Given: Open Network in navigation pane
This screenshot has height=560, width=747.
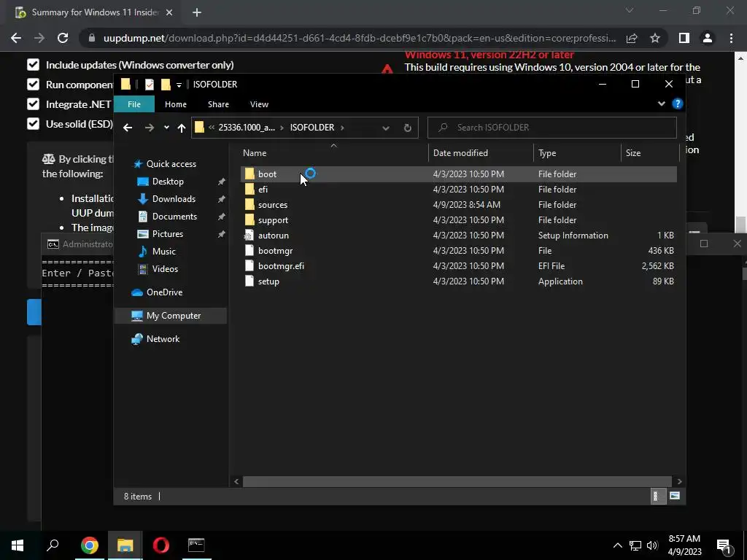Looking at the screenshot, I should click(x=163, y=339).
